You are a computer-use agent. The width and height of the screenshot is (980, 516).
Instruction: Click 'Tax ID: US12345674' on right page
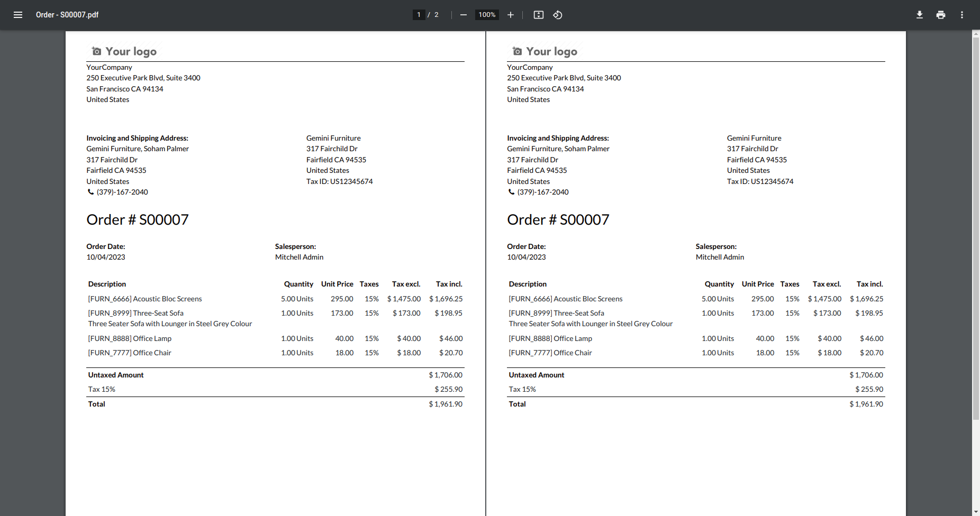click(760, 181)
